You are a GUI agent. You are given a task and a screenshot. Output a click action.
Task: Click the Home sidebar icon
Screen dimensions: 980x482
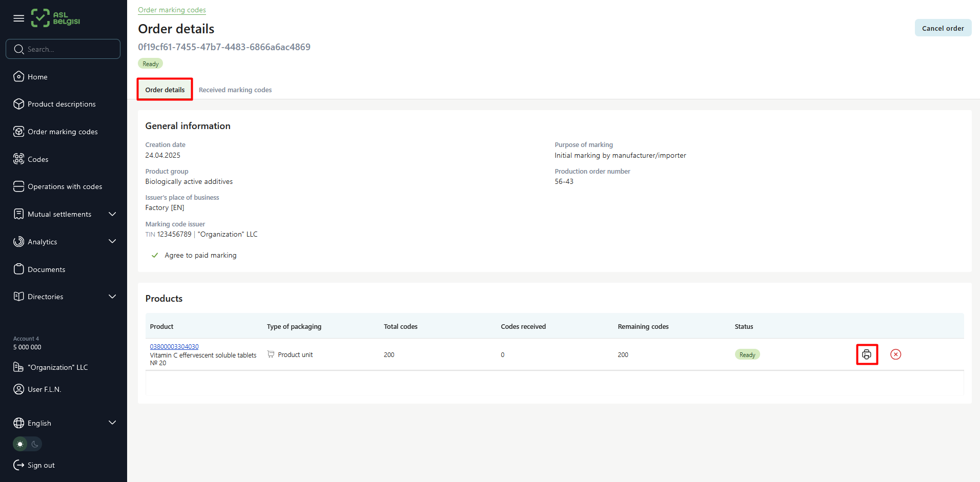click(x=19, y=76)
